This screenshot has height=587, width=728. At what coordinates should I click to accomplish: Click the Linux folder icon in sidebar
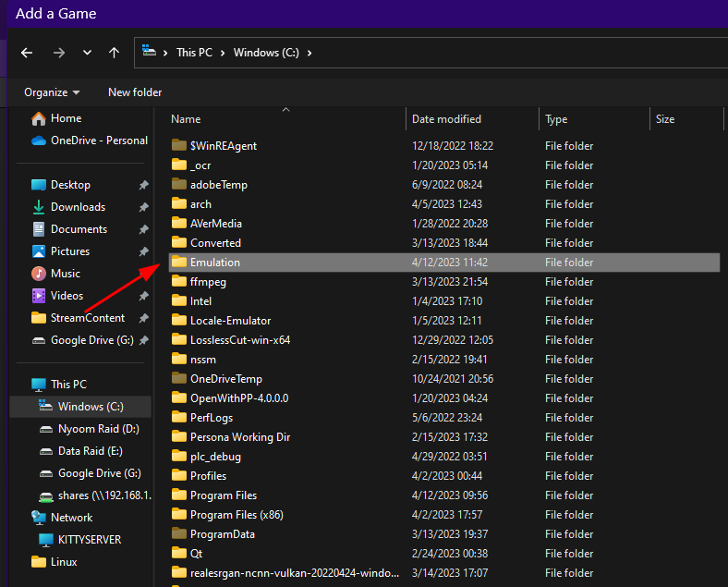point(39,562)
